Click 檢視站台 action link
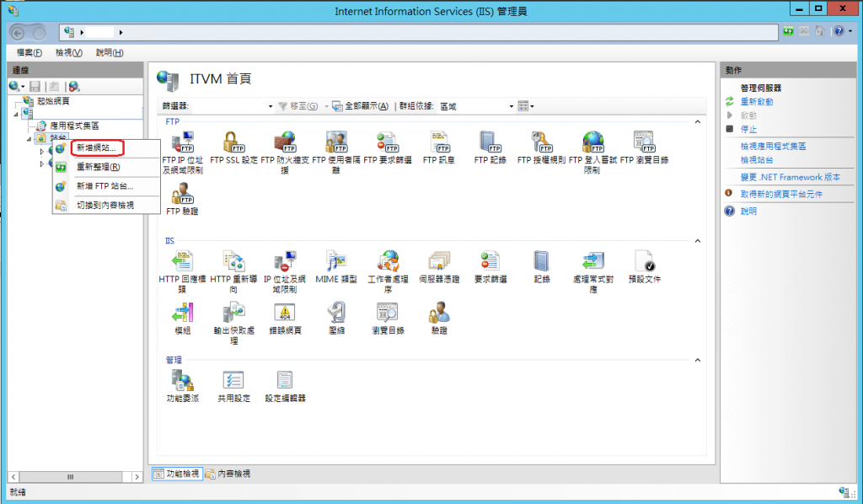The image size is (863, 504). [756, 159]
